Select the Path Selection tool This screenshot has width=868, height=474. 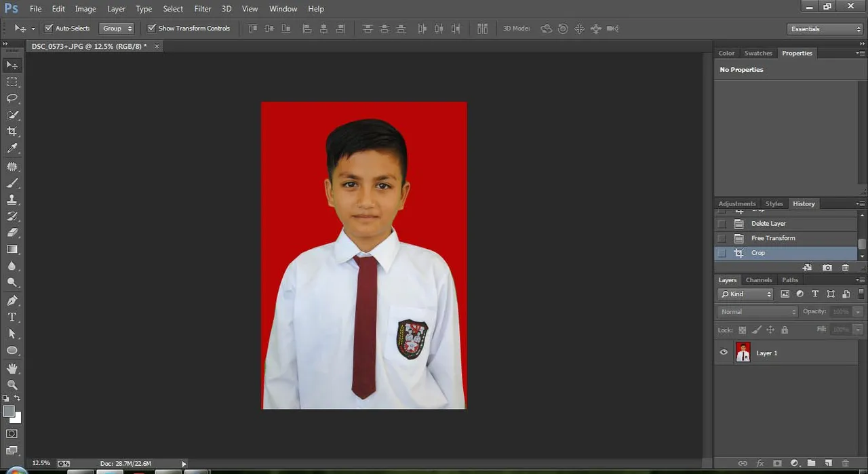click(x=12, y=334)
